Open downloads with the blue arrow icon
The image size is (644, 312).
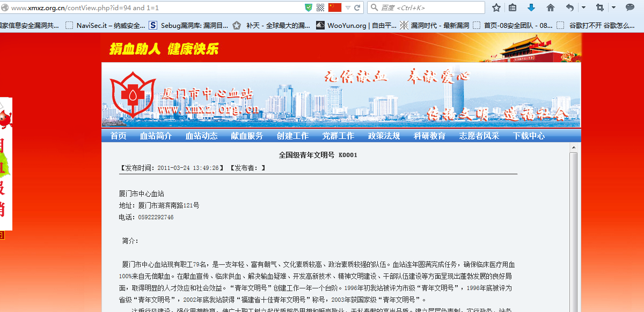pyautogui.click(x=531, y=8)
